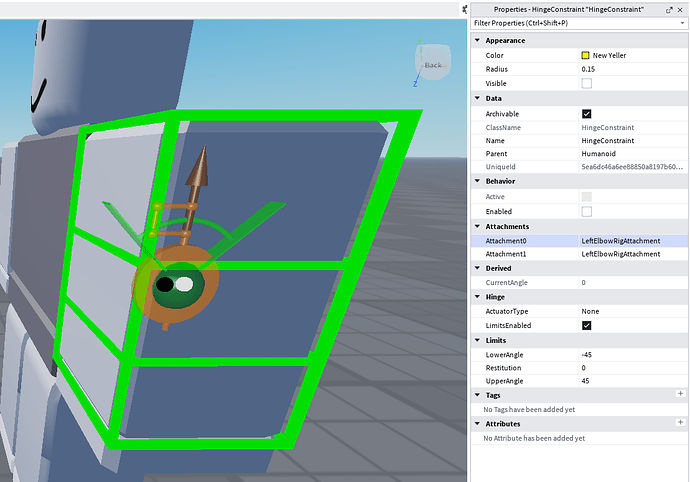Select Attachment0 property row

click(x=580, y=241)
